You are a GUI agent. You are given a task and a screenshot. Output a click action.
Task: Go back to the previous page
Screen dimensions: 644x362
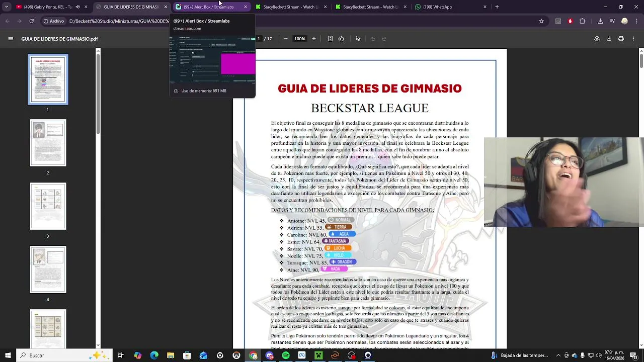[7, 21]
